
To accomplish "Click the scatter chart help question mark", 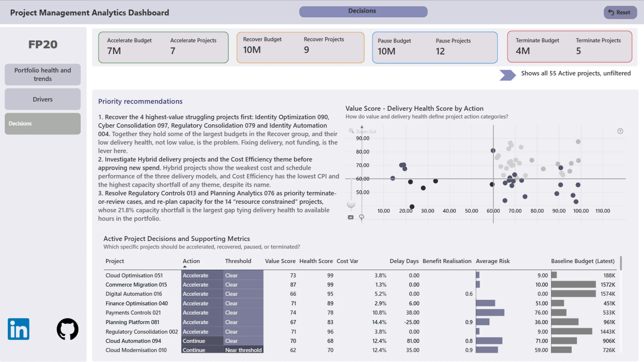I will (x=620, y=131).
